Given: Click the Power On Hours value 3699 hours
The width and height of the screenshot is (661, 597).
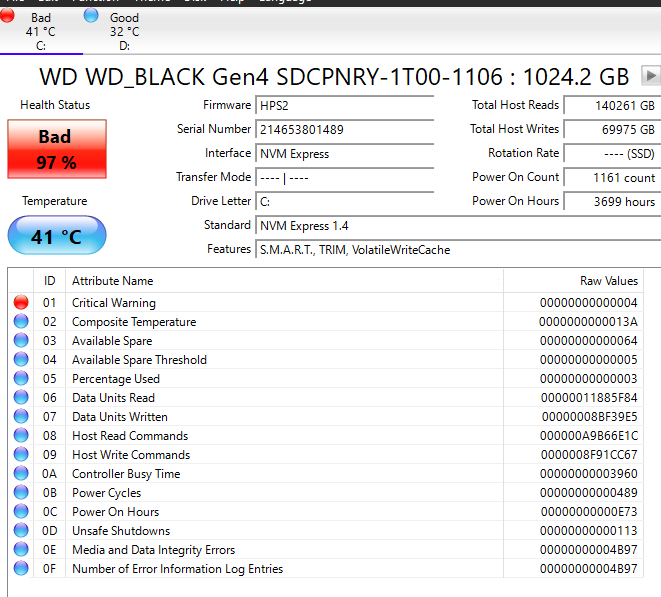Looking at the screenshot, I should coord(613,202).
